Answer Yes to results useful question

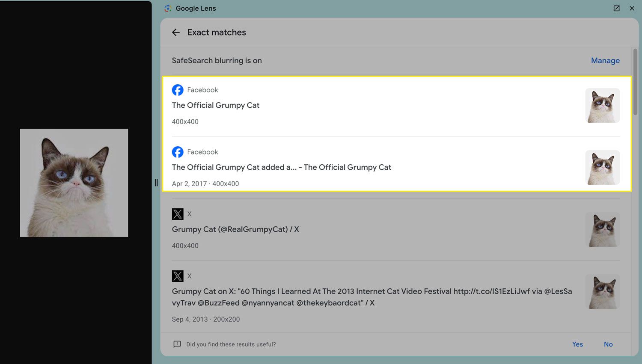(577, 344)
